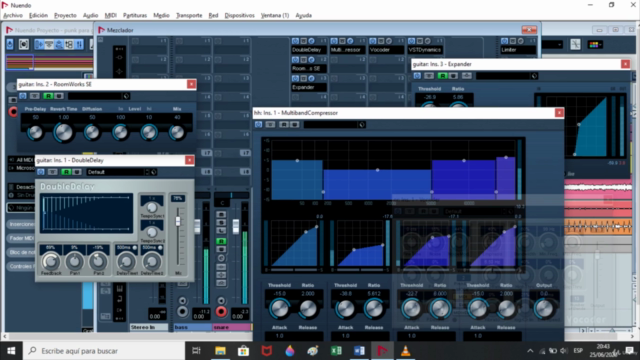The image size is (640, 360).
Task: Open preset field in Expander window
Action: [x=503, y=76]
